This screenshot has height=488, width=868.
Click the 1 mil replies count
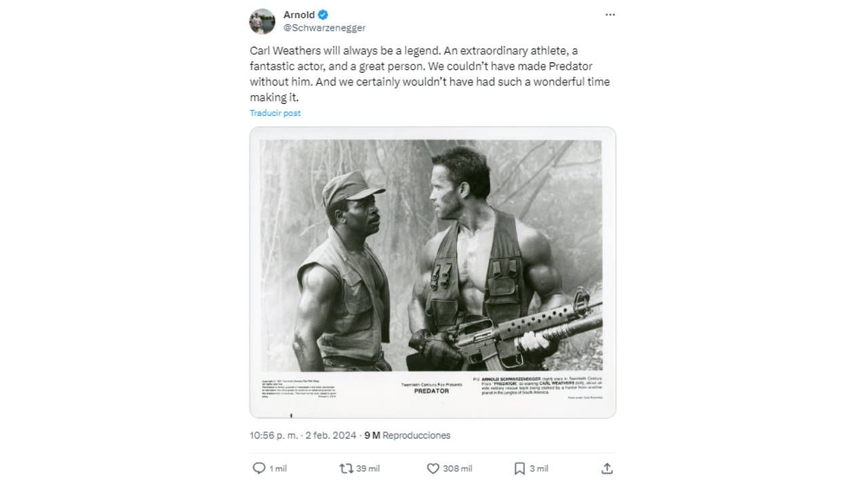click(x=278, y=468)
